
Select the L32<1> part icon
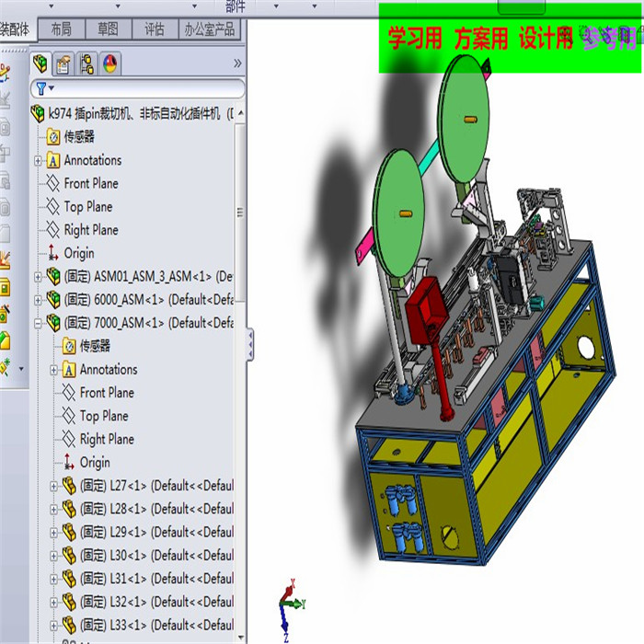[x=69, y=603]
